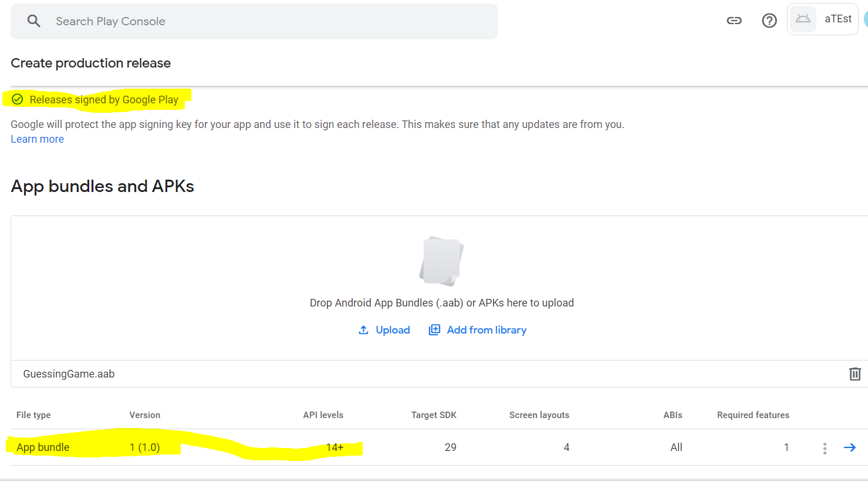Screen dimensions: 868x485
Task: Click the Upload link text
Action: (393, 330)
